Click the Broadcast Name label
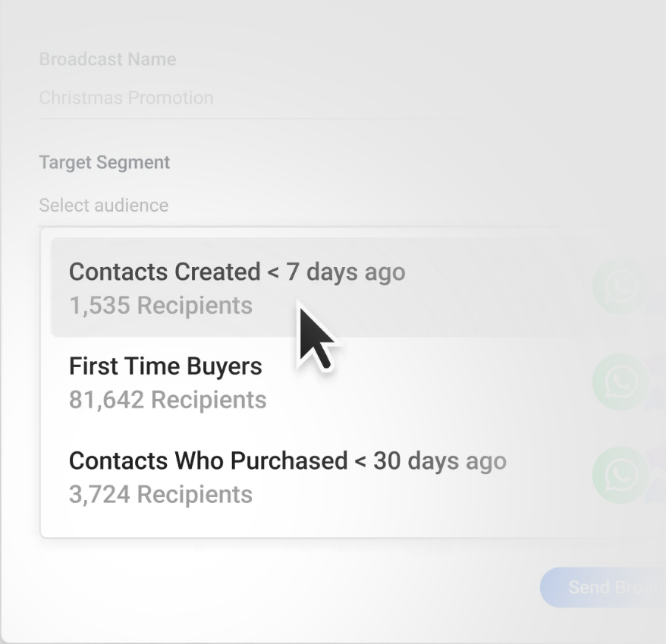The image size is (666, 644). point(108,59)
